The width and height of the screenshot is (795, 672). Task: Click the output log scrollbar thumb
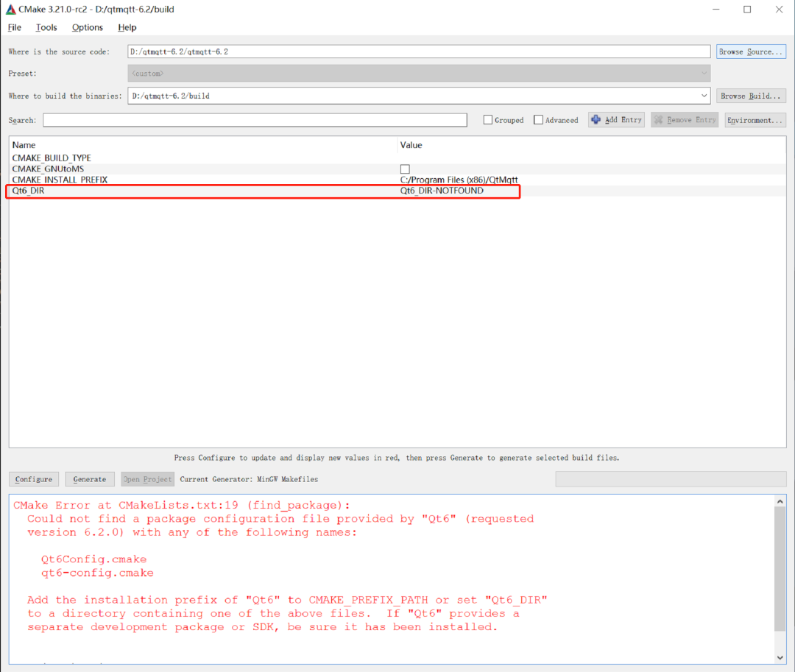[780, 569]
